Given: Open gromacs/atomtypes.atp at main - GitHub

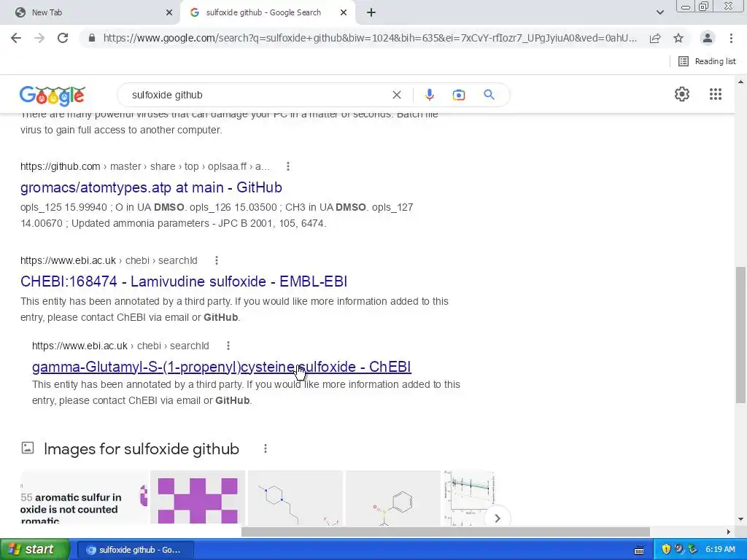Looking at the screenshot, I should tap(151, 187).
